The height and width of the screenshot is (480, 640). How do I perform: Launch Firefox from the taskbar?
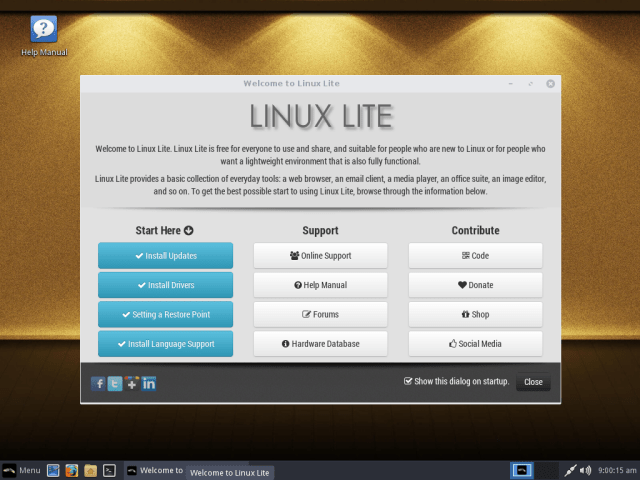[72, 470]
